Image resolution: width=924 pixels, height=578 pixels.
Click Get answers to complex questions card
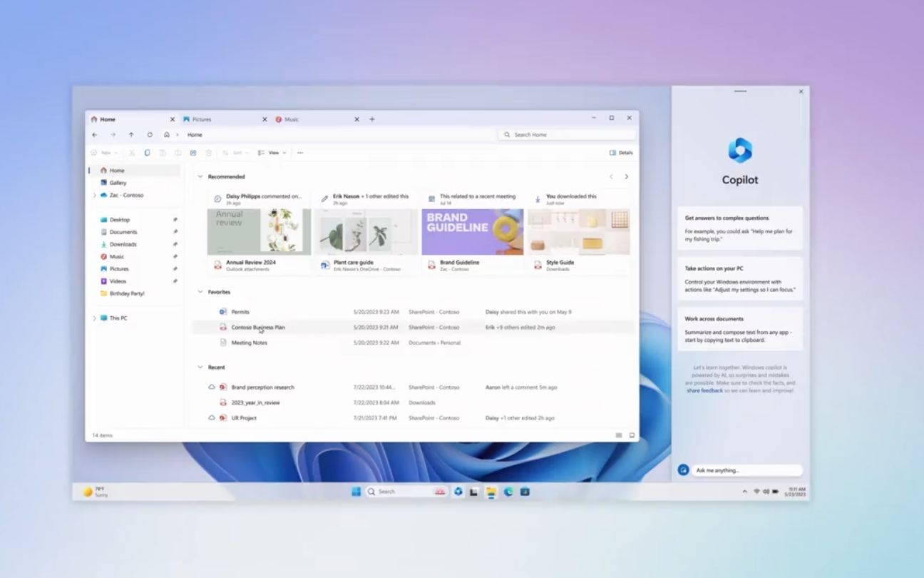740,228
